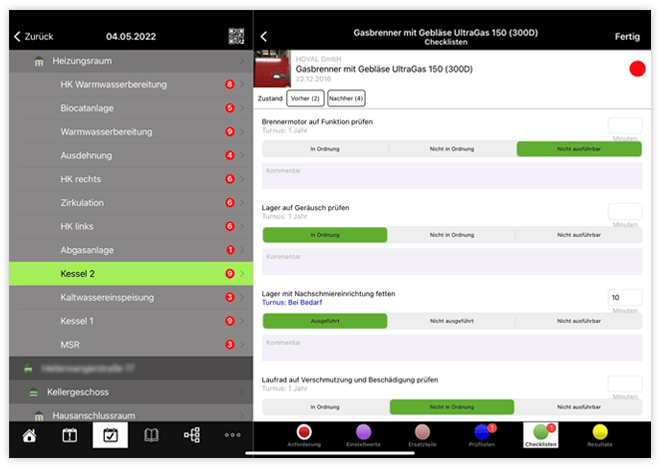The width and height of the screenshot is (662, 468).
Task: Select 'Nicht in Ordnung' for Brennermotor auf Funktion prüfen
Action: pyautogui.click(x=452, y=149)
